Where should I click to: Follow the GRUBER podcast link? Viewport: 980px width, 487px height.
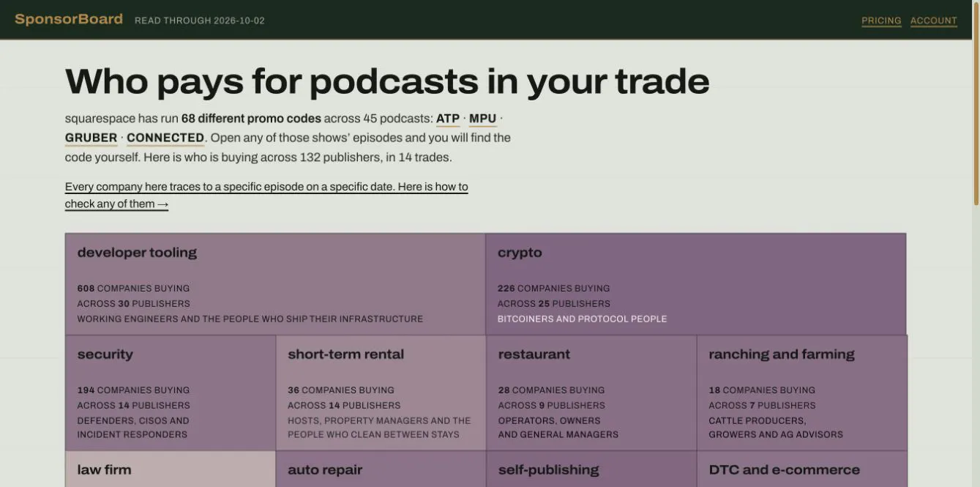point(91,138)
